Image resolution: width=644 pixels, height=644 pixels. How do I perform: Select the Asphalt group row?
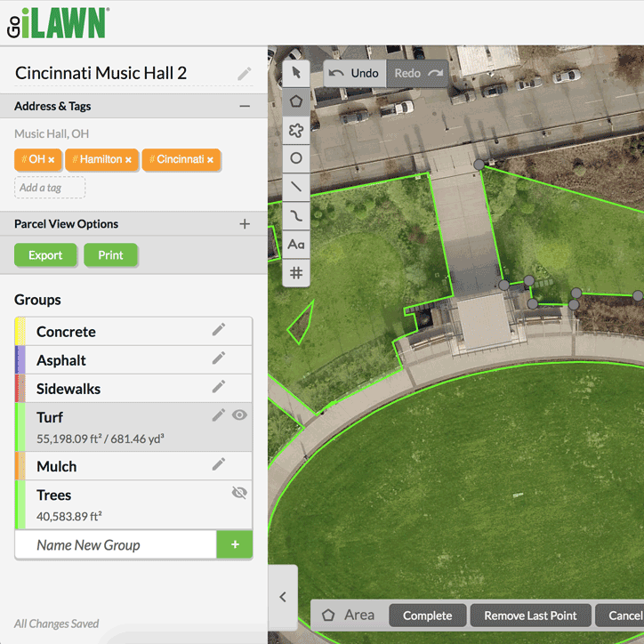tap(133, 360)
